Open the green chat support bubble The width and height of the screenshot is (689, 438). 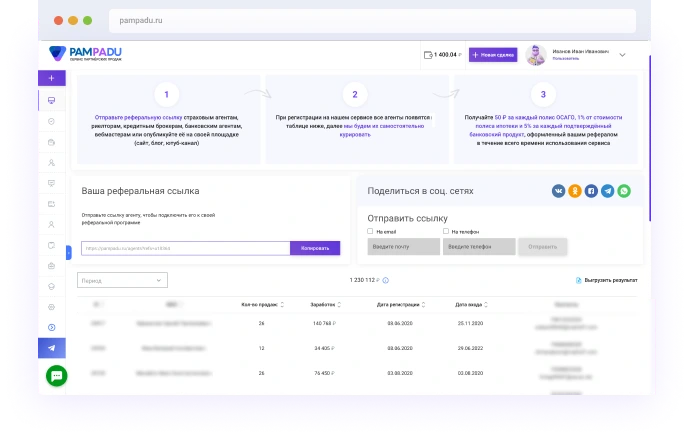click(56, 376)
